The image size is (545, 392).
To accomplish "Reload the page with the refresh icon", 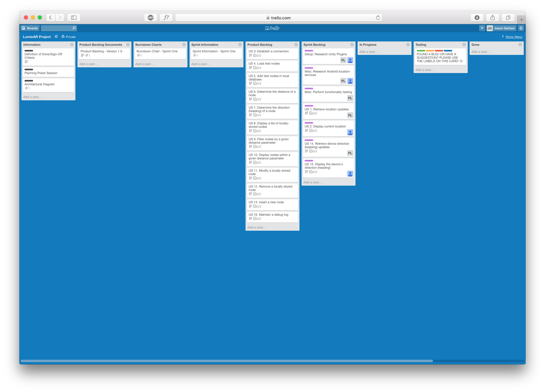I will pos(378,17).
